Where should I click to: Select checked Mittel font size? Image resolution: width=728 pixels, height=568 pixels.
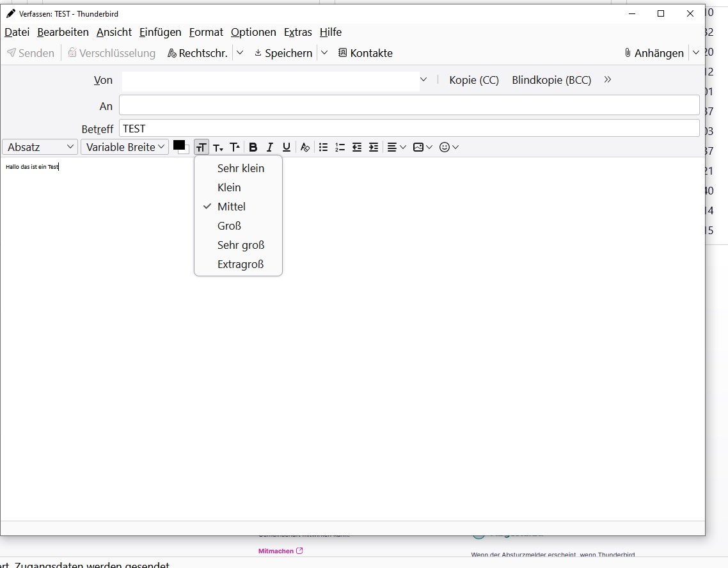pos(238,207)
